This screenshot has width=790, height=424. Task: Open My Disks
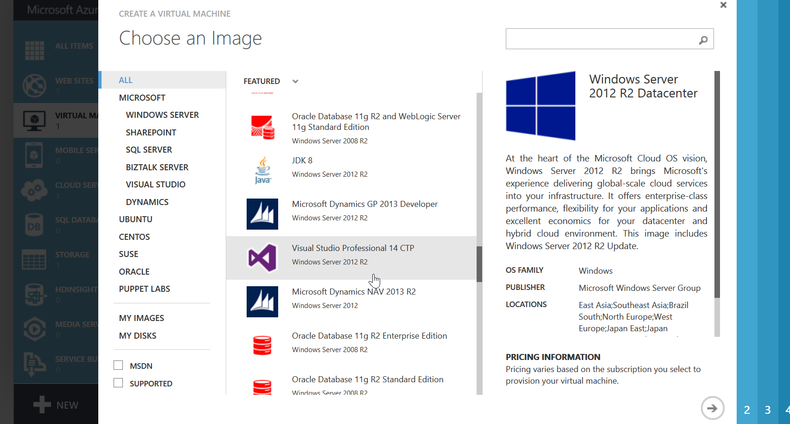point(138,335)
